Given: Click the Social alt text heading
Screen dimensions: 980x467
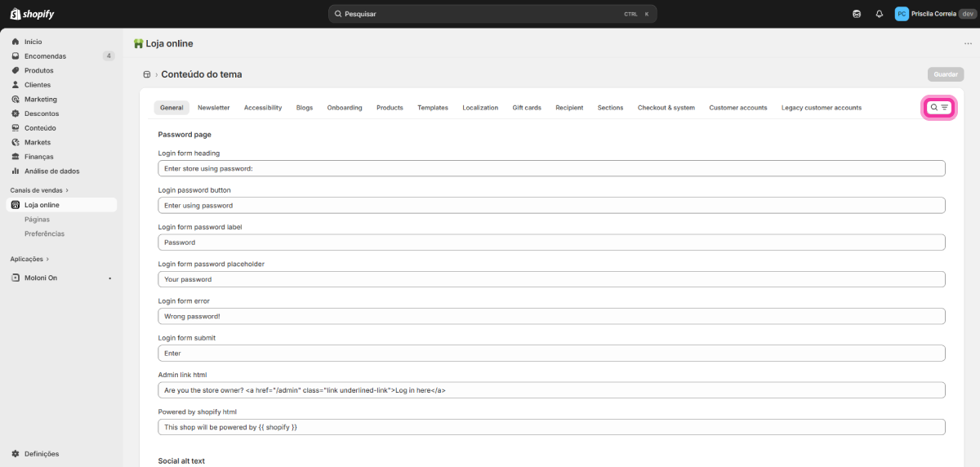Looking at the screenshot, I should coord(181,461).
